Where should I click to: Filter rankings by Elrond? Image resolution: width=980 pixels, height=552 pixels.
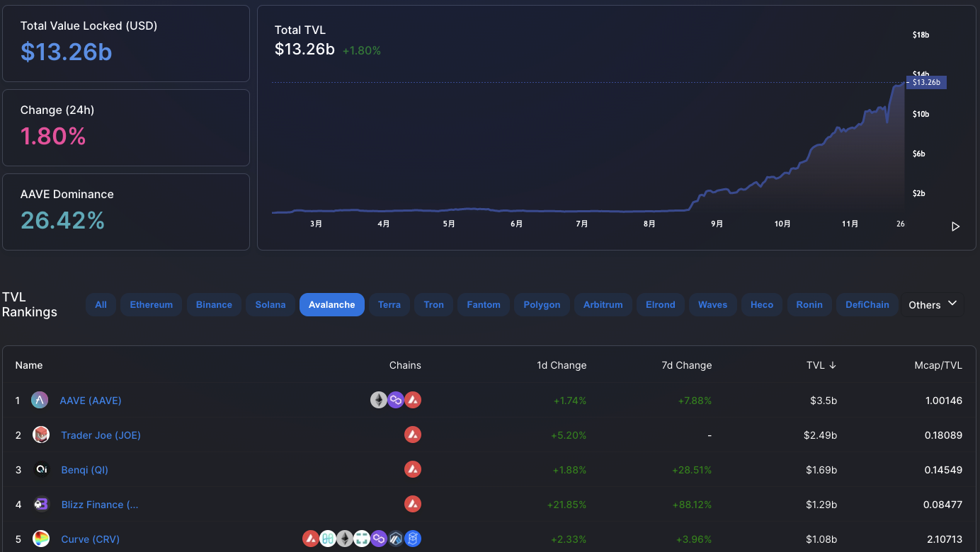pos(661,305)
